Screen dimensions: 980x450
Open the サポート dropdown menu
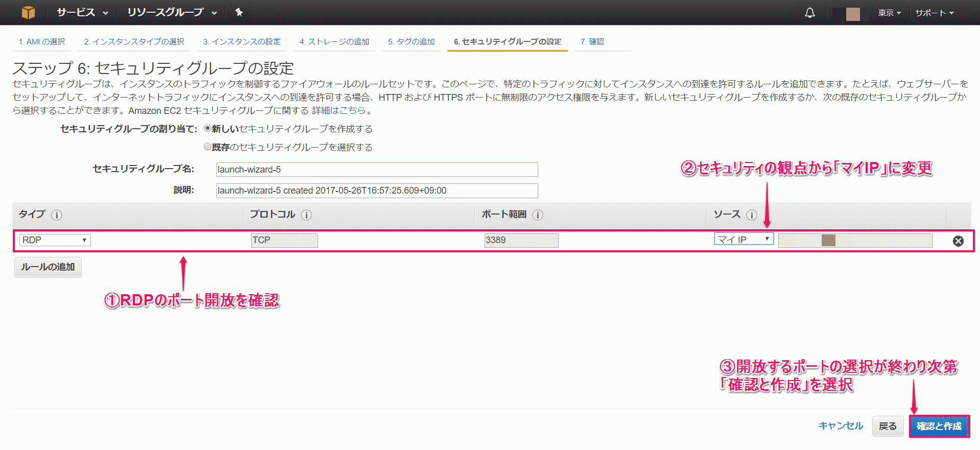point(935,13)
